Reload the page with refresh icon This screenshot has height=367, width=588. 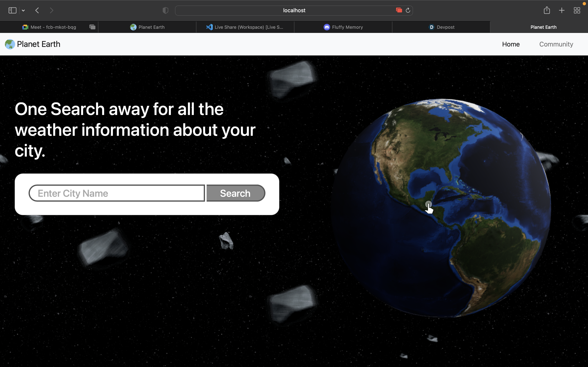[x=408, y=10]
